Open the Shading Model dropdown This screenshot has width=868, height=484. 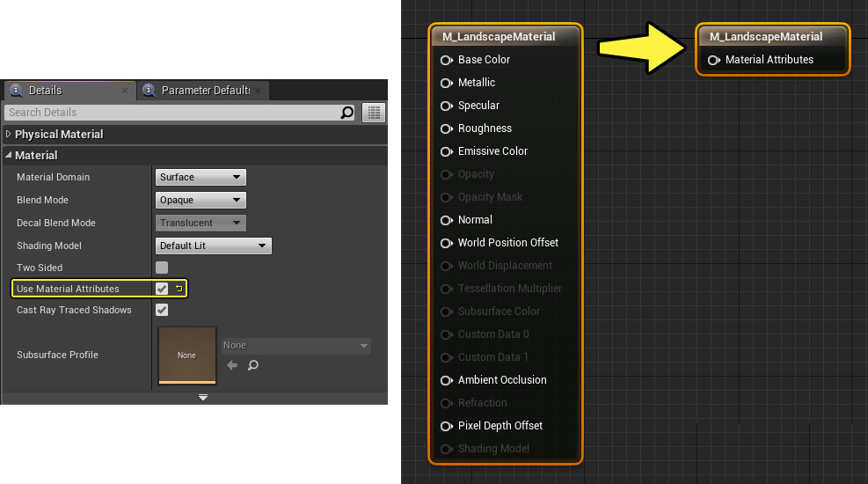(x=214, y=246)
